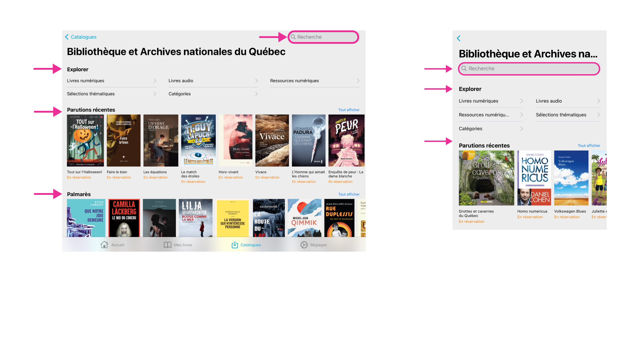
Task: Open the Volkswagen Blues cover
Action: (571, 178)
